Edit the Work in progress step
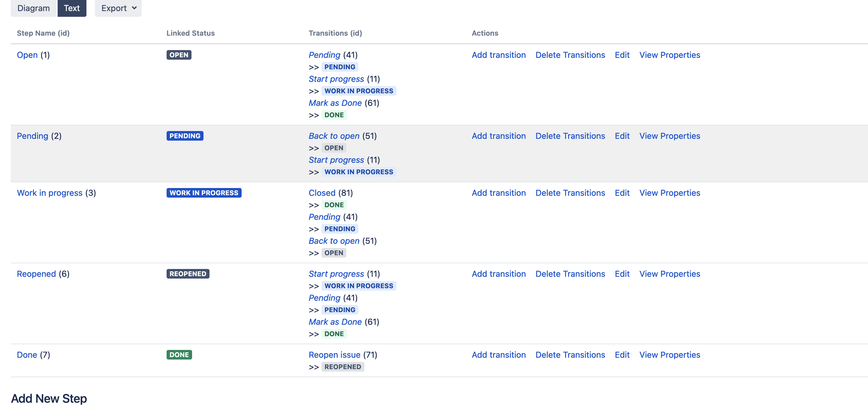The image size is (868, 406). click(622, 193)
